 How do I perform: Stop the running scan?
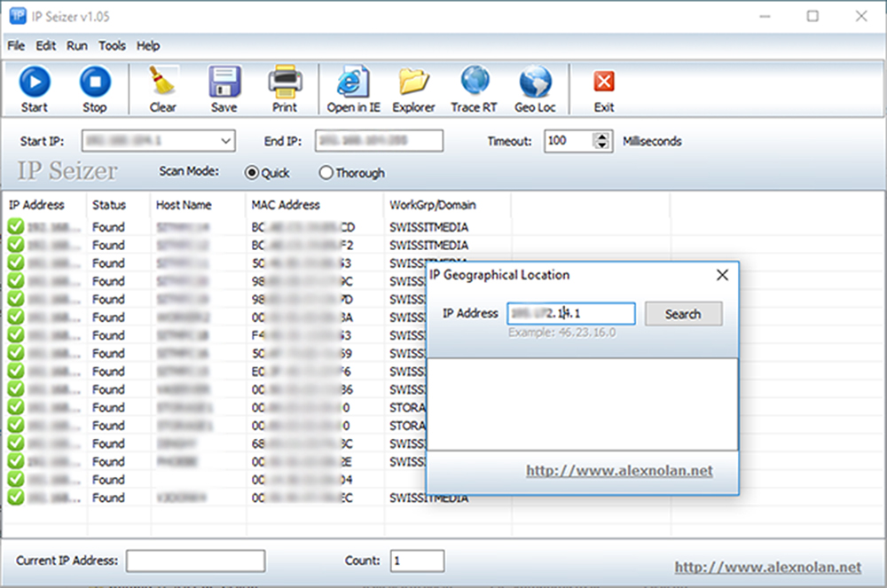click(x=95, y=90)
